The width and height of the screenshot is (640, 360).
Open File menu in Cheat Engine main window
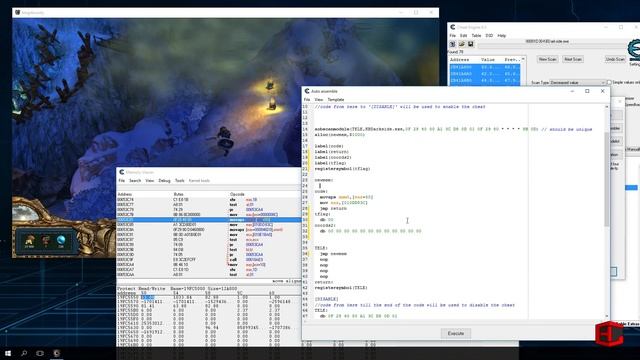pos(453,36)
